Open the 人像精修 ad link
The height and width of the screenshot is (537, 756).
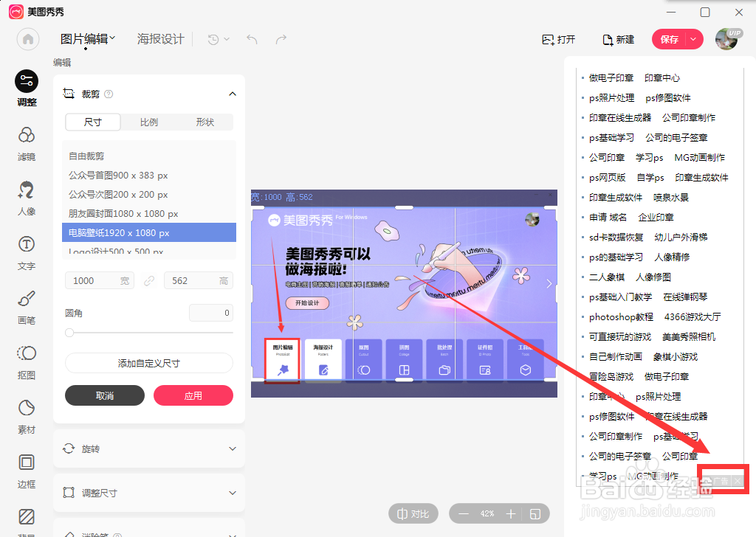coord(672,257)
